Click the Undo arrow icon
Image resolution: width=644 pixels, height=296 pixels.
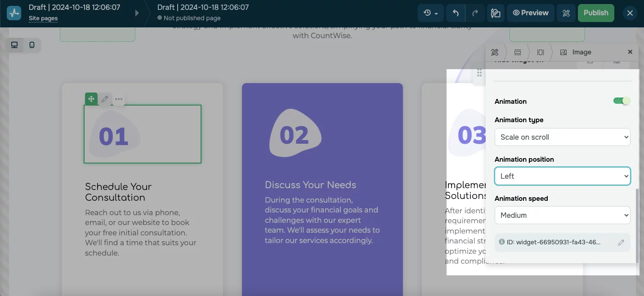point(455,13)
